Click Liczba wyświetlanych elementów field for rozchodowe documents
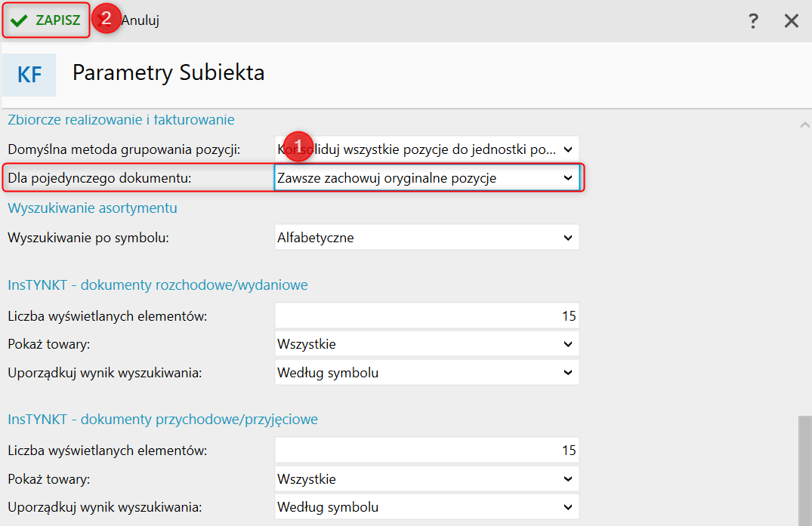The width and height of the screenshot is (812, 526). pos(427,316)
